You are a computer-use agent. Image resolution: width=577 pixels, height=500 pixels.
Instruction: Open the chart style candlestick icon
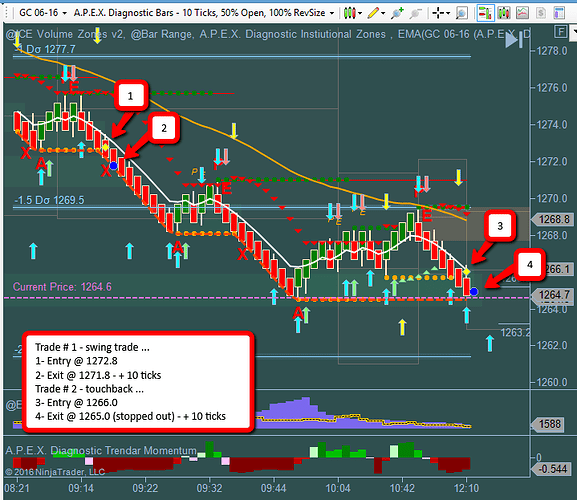(x=350, y=13)
